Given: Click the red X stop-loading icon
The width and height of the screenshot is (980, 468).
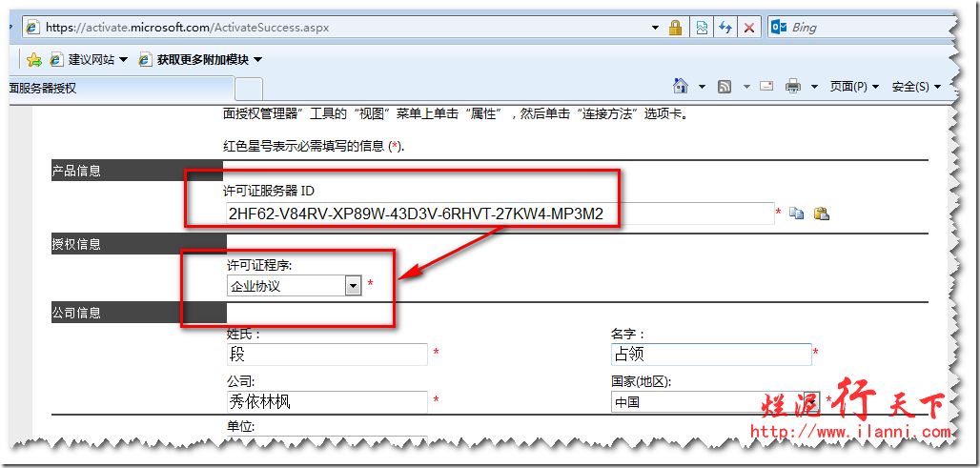Looking at the screenshot, I should click(748, 28).
